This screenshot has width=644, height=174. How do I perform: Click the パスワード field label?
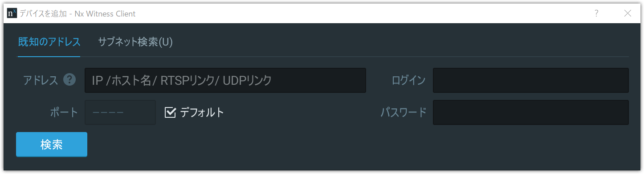click(404, 112)
